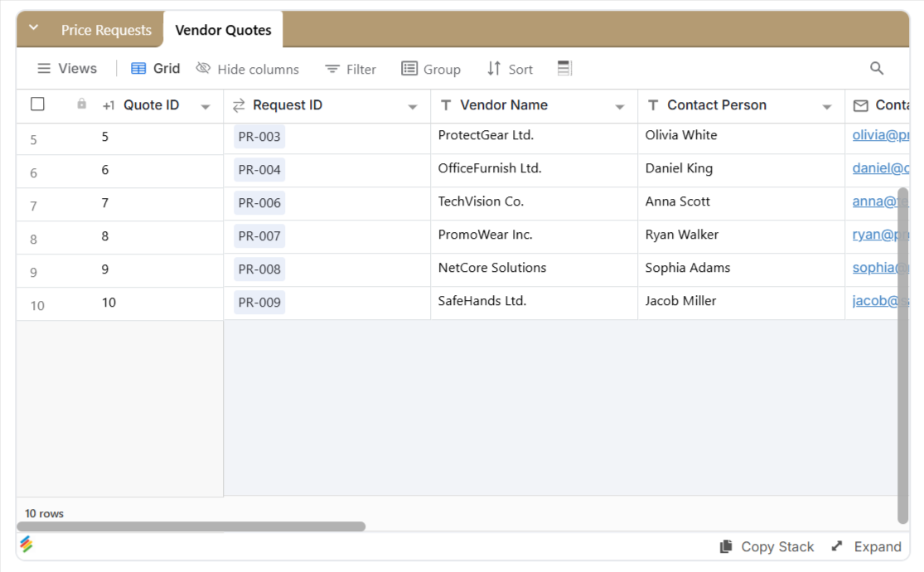Click the Expand button
Screen dimensions: 924x572
866,546
